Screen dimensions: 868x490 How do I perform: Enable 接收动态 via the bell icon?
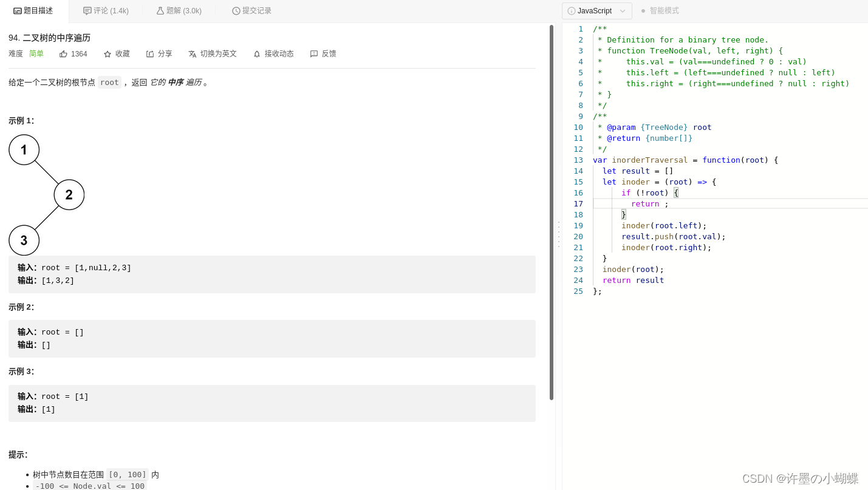tap(256, 53)
